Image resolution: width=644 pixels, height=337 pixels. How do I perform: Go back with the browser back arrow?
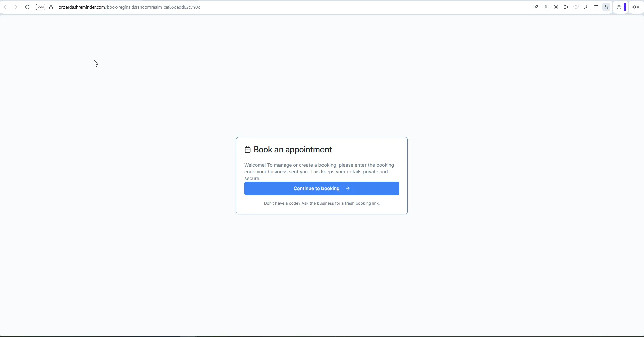(x=5, y=7)
